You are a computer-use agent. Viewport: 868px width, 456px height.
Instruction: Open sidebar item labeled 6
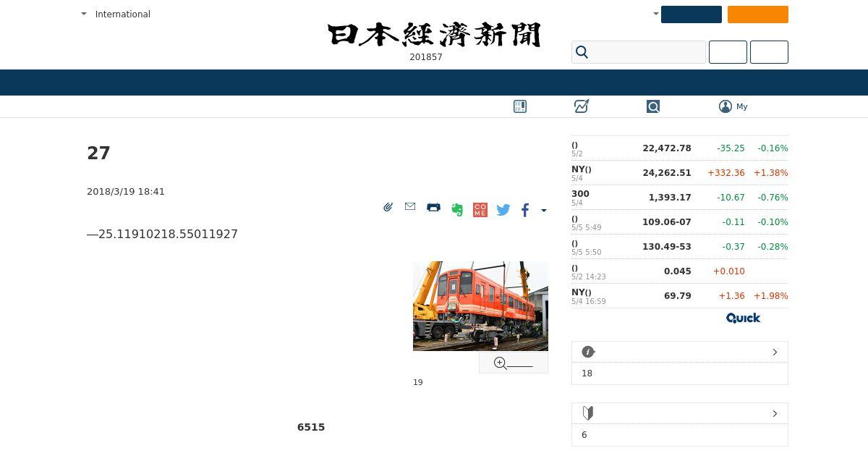point(584,435)
